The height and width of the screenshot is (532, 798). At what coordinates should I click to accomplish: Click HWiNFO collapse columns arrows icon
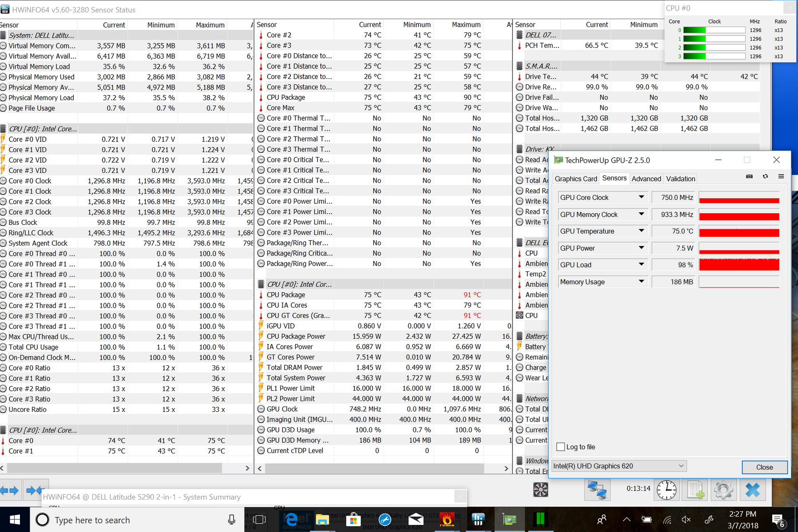35,490
